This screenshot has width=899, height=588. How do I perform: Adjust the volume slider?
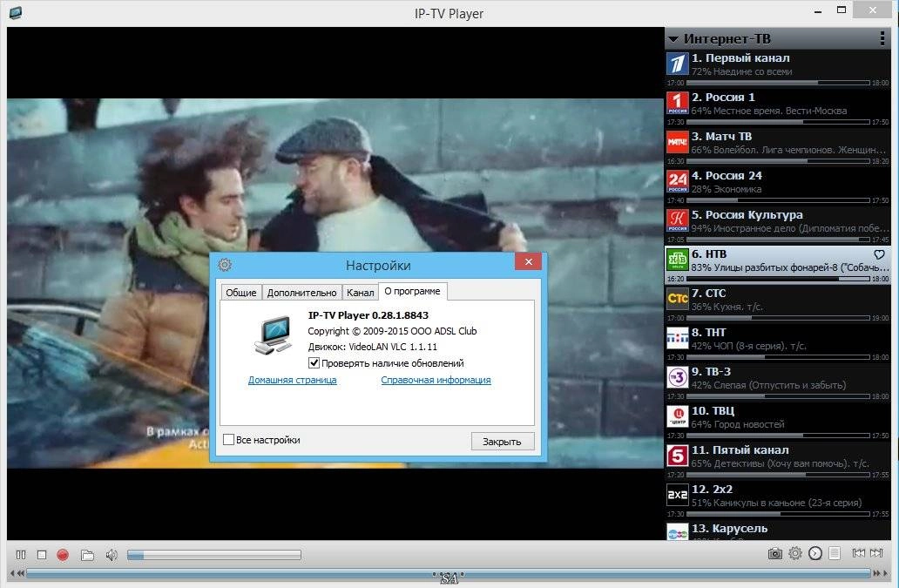[213, 555]
